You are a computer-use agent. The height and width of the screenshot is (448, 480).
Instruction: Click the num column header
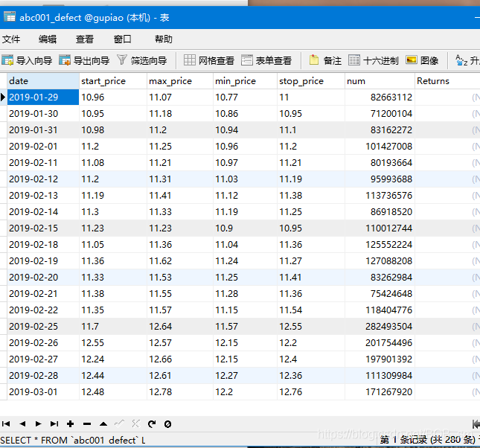pos(380,81)
